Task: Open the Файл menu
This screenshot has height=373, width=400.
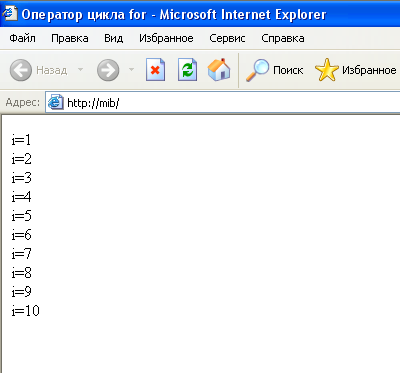Action: click(x=22, y=38)
